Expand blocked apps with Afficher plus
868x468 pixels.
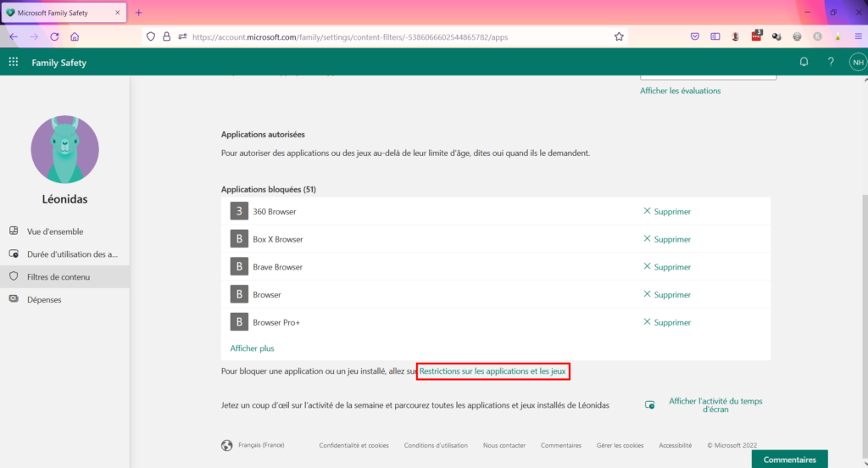click(252, 348)
